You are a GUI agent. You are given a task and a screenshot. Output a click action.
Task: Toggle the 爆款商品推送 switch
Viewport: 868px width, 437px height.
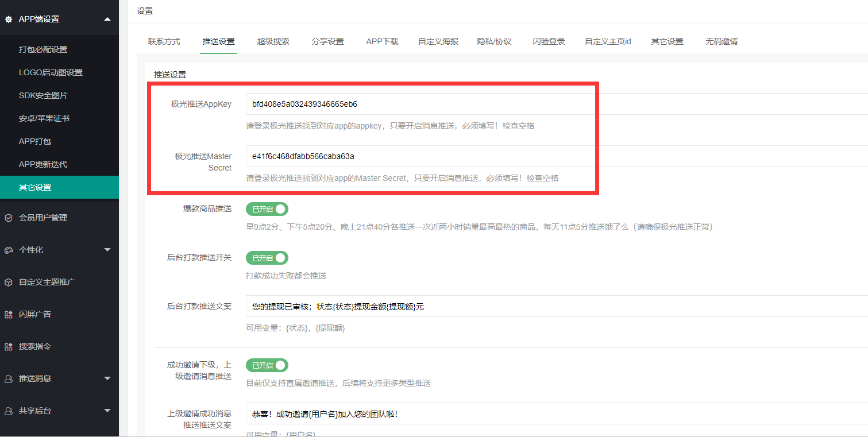pos(267,209)
